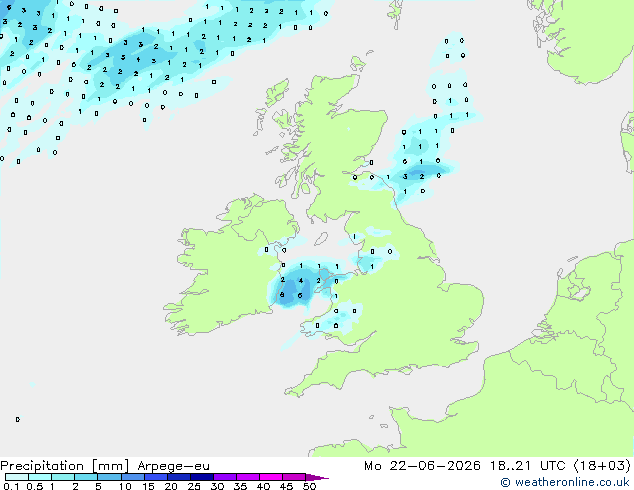Click the 45–50 mm legend swatch

[x=294, y=477]
